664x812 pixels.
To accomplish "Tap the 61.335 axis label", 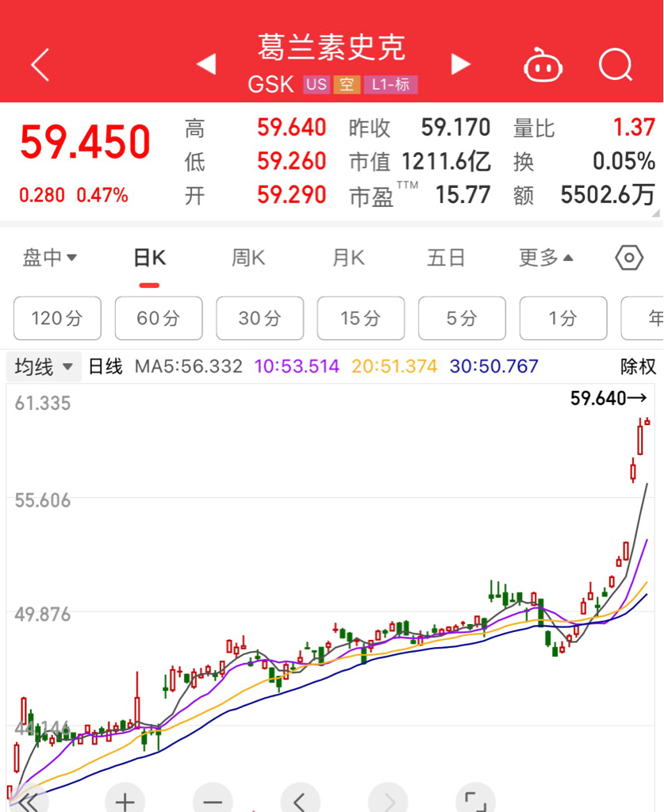I will pos(43,404).
